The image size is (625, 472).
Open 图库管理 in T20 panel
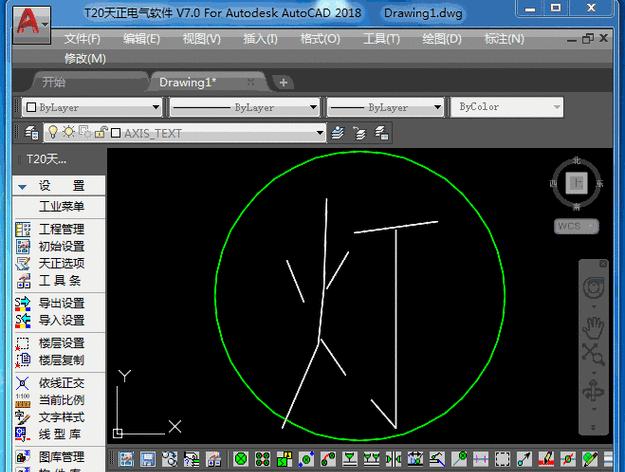click(61, 456)
